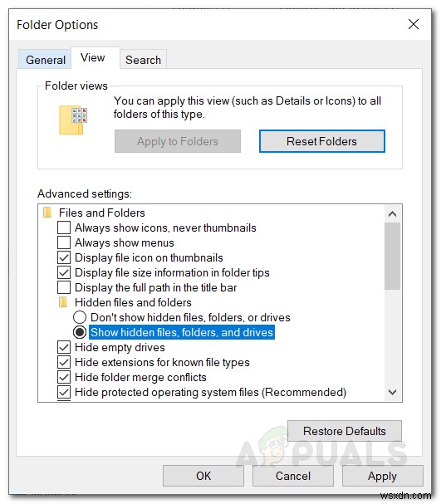Screen dimensions: 441x504
Task: Click the Advanced settings scrollbar thumb
Action: pos(393,257)
